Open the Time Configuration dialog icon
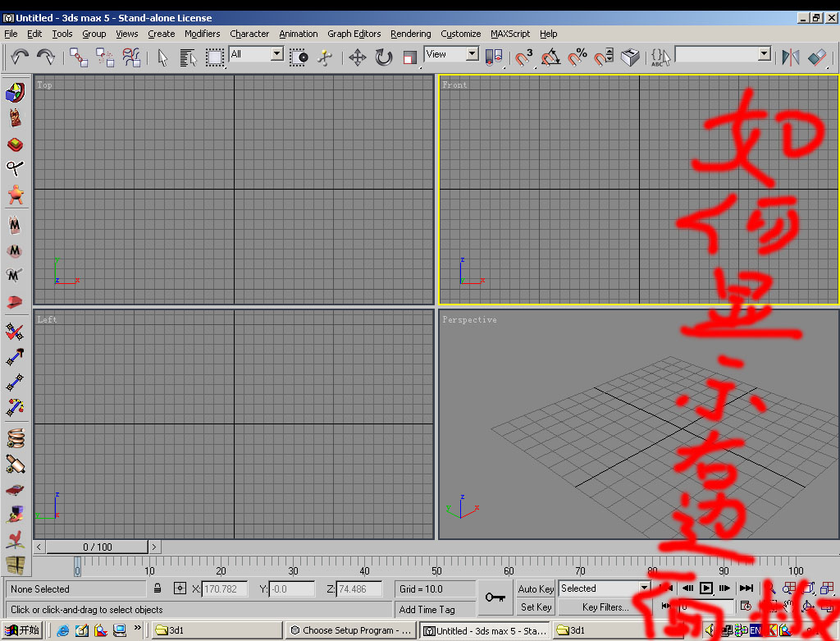 click(x=746, y=607)
